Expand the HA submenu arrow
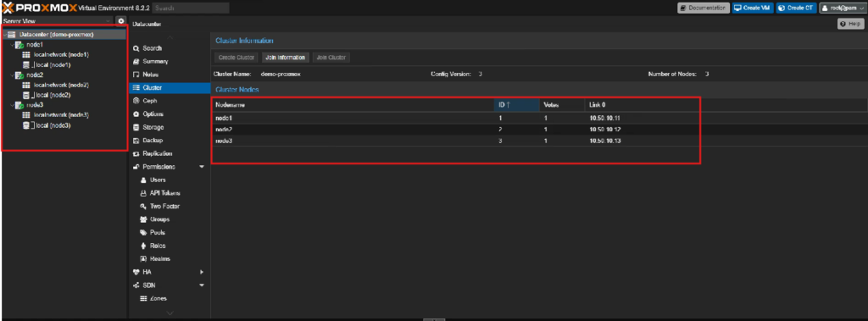 (202, 272)
